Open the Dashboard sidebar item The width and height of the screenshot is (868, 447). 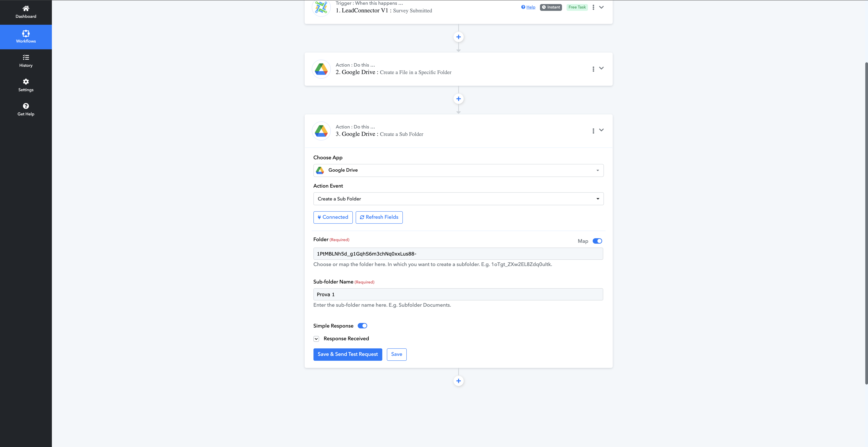tap(26, 12)
